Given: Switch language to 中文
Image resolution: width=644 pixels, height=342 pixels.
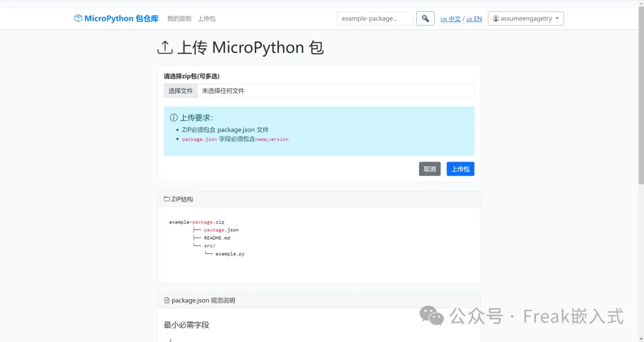Looking at the screenshot, I should [450, 19].
